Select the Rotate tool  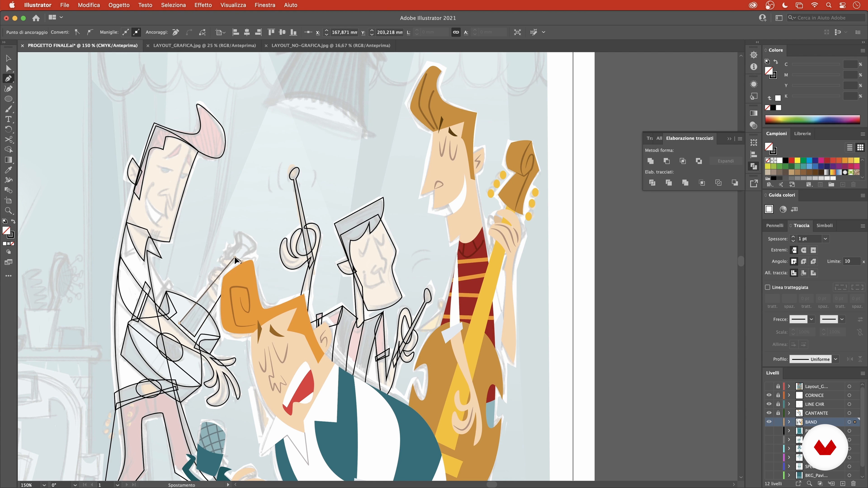click(x=8, y=129)
